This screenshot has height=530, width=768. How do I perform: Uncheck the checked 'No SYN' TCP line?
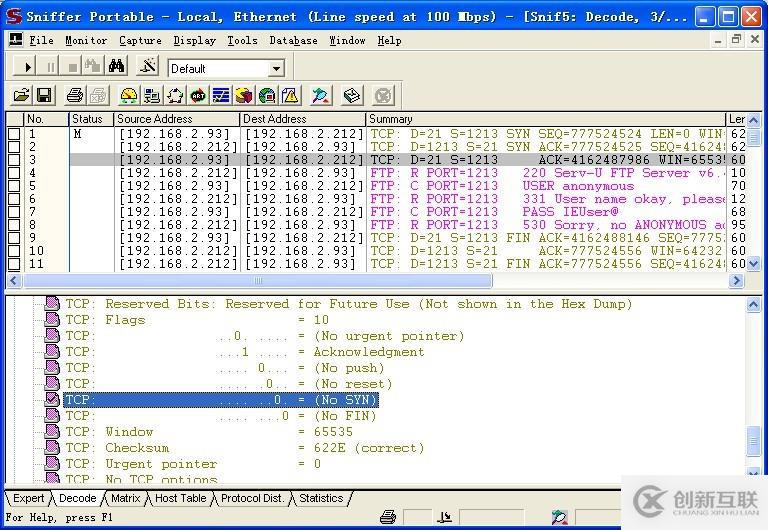(x=52, y=400)
